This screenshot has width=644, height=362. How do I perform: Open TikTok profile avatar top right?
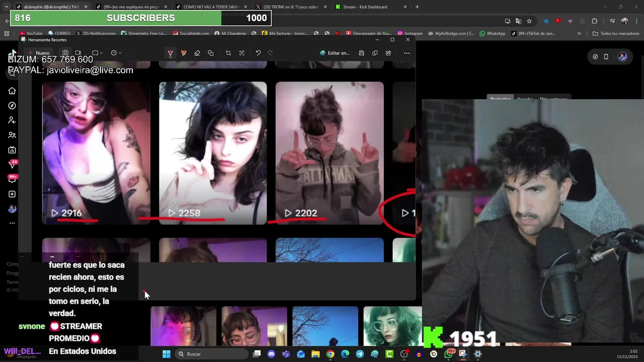pyautogui.click(x=622, y=57)
